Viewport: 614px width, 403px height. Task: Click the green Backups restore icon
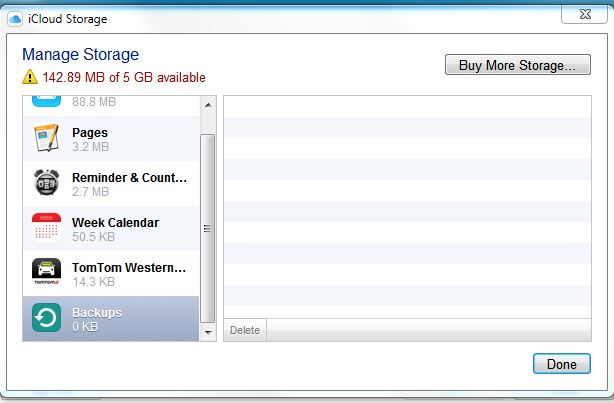pyautogui.click(x=46, y=317)
